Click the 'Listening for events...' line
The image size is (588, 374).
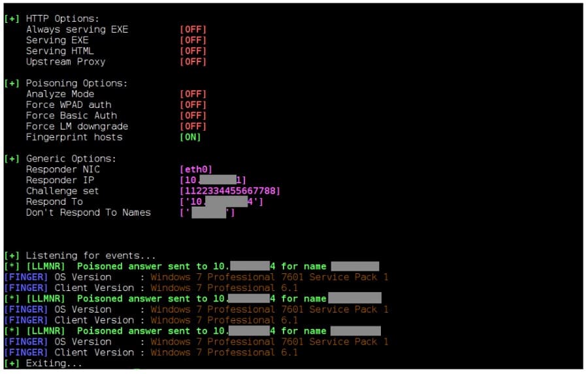click(90, 256)
